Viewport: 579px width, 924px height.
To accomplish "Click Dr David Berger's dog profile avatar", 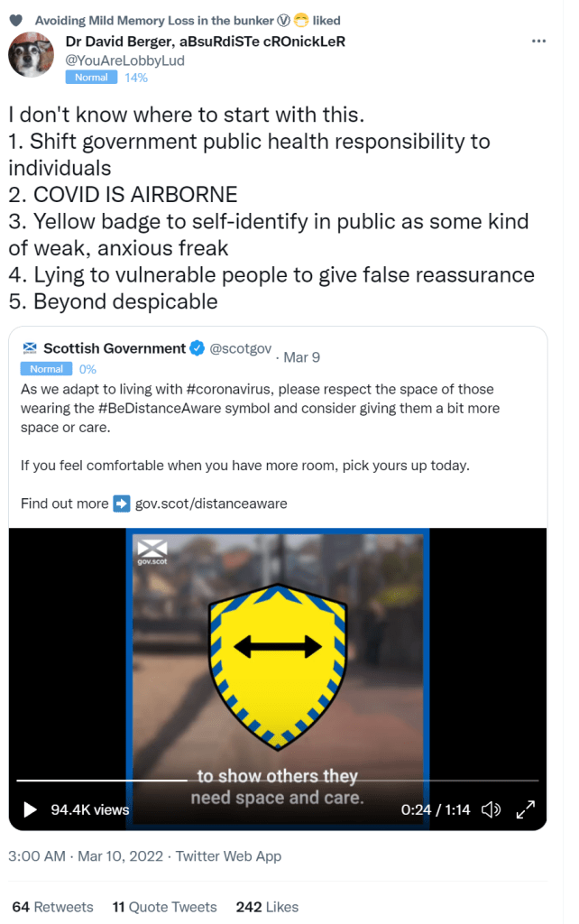I will (31, 55).
